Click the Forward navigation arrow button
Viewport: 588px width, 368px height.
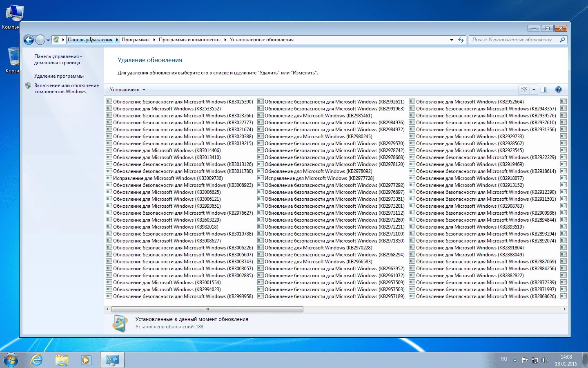[40, 40]
